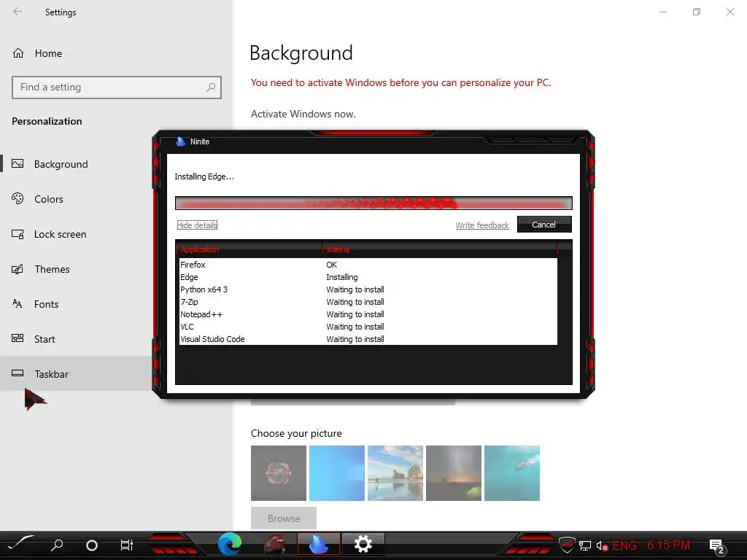Select the Colors palette icon
The image size is (747, 560).
[18, 198]
